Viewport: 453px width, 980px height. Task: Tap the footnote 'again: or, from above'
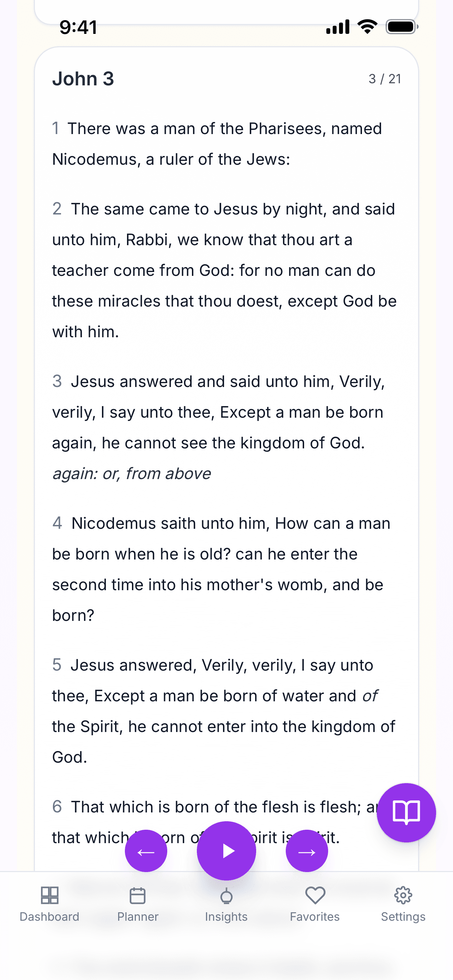[x=132, y=474]
